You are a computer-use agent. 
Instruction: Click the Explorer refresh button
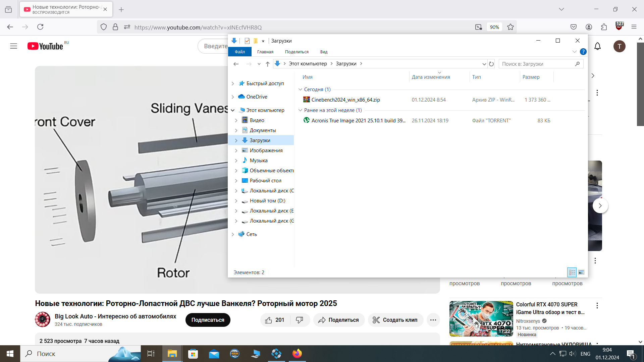[491, 64]
